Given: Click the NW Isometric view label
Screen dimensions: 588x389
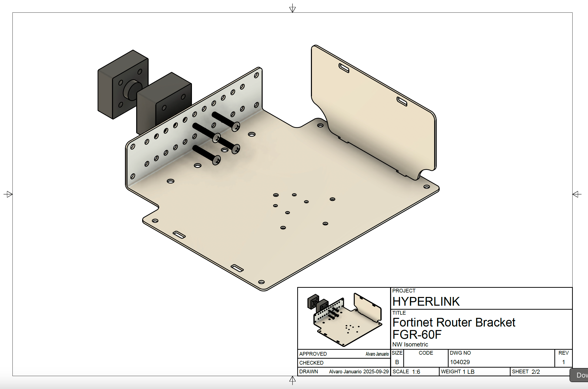Looking at the screenshot, I should click(410, 344).
